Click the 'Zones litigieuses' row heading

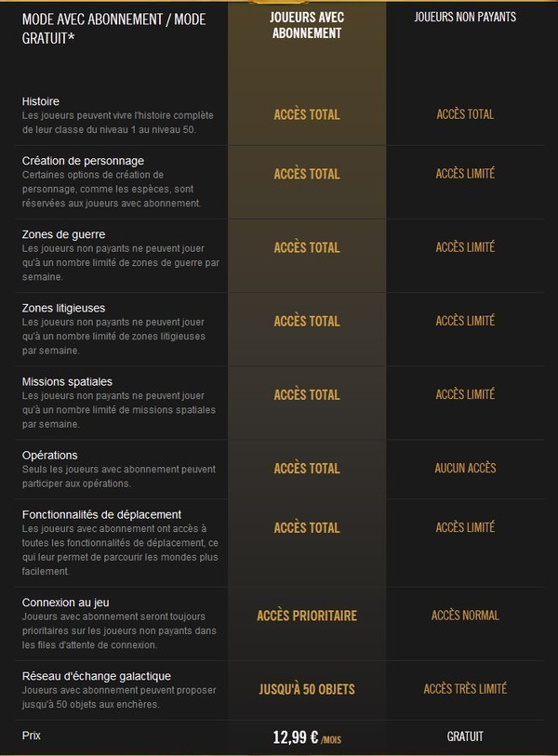click(x=63, y=308)
